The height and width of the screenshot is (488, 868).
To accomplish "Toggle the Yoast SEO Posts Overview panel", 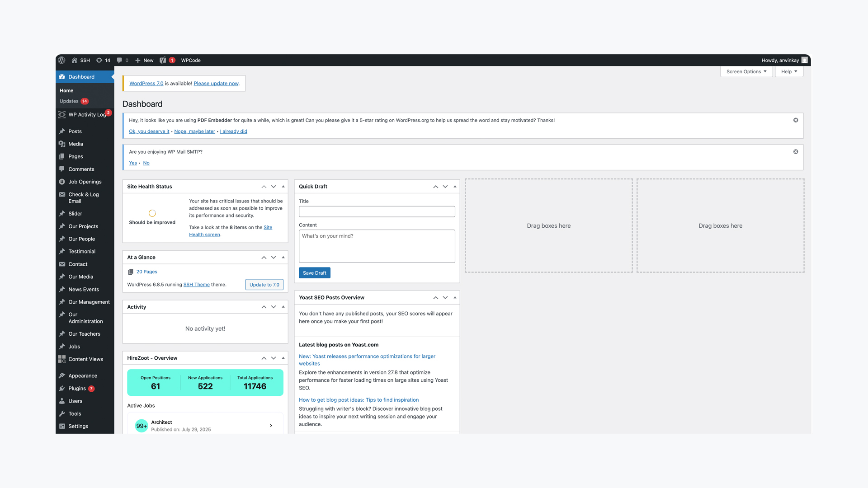I will click(455, 298).
